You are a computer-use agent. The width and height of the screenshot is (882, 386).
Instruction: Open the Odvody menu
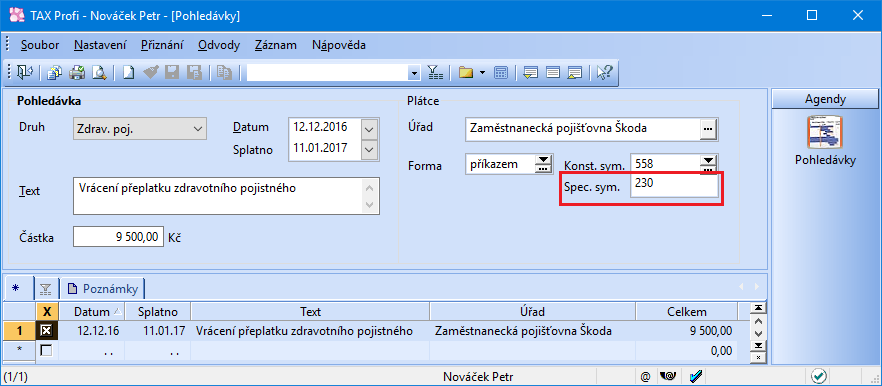tap(219, 45)
